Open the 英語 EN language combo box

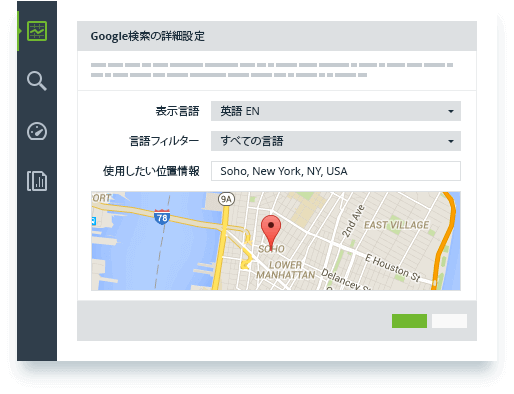336,111
